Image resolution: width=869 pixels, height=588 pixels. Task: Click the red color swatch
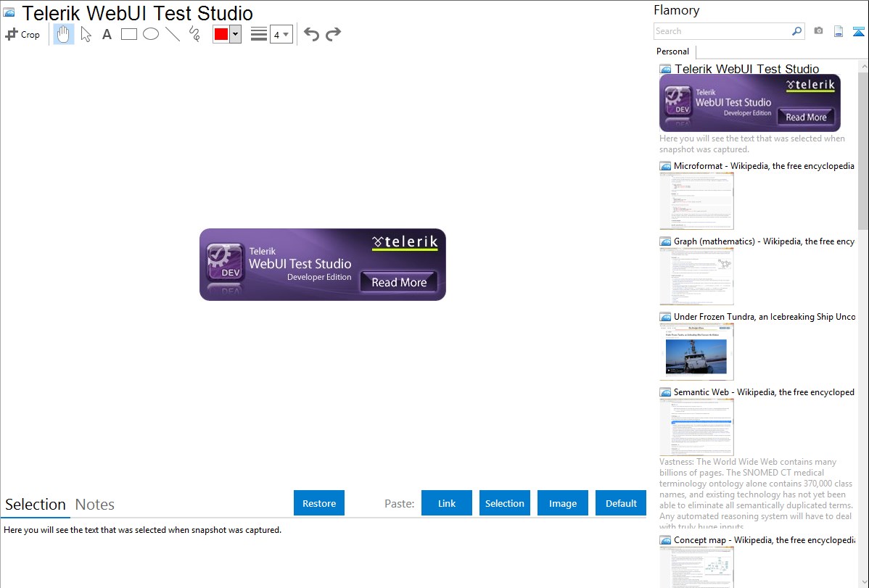[x=221, y=34]
